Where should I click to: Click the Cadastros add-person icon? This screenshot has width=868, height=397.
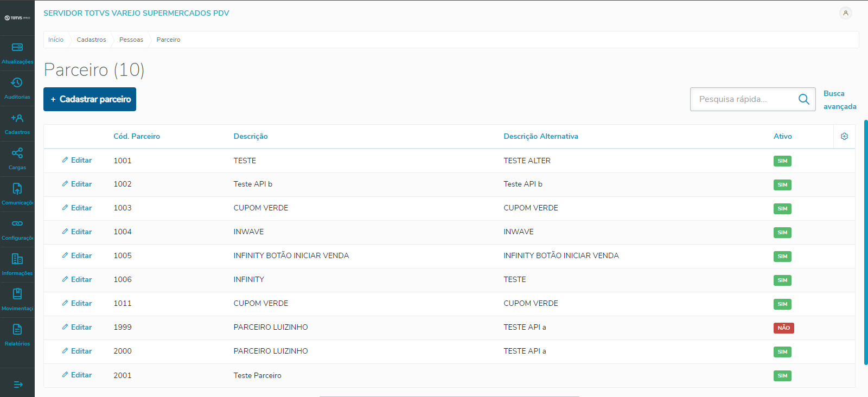17,118
